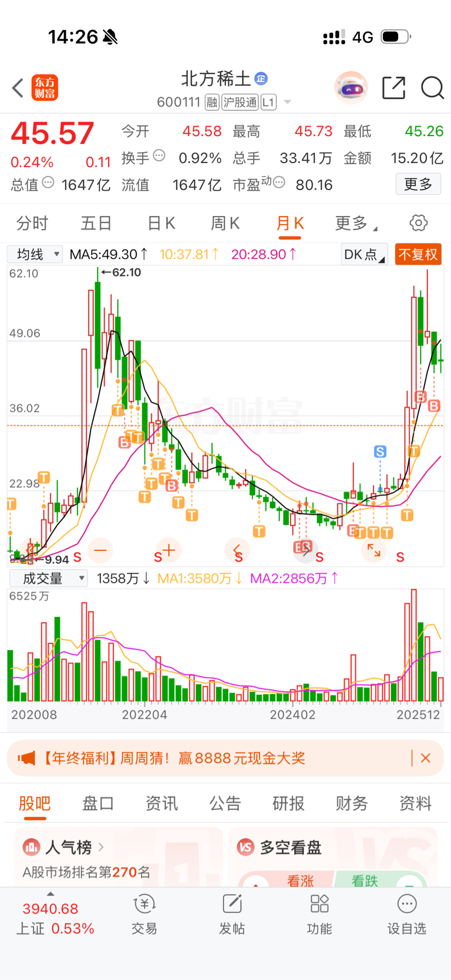Open the 成交量 sub-indicator dropdown
Viewport: 451px width, 980px height.
(49, 579)
